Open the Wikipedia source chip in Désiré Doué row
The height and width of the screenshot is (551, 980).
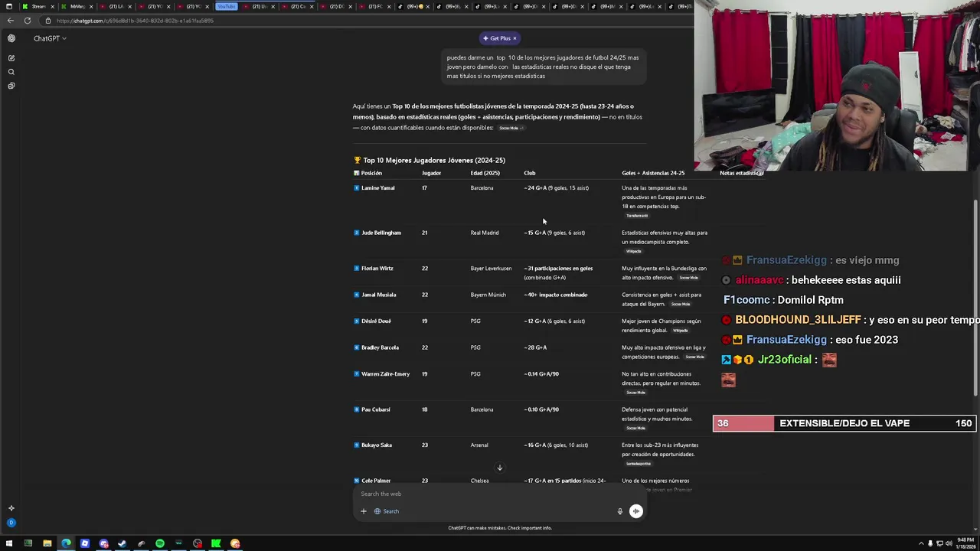tap(680, 331)
